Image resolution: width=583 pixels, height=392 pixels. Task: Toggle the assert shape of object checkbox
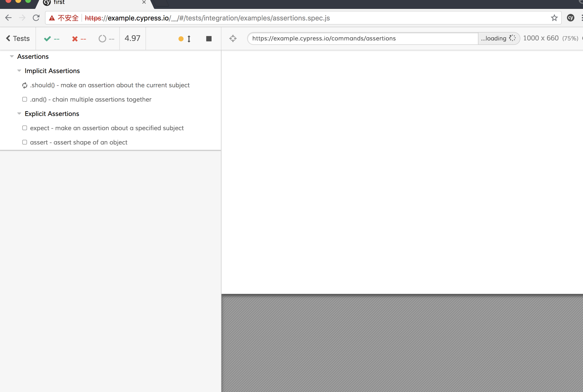[24, 142]
